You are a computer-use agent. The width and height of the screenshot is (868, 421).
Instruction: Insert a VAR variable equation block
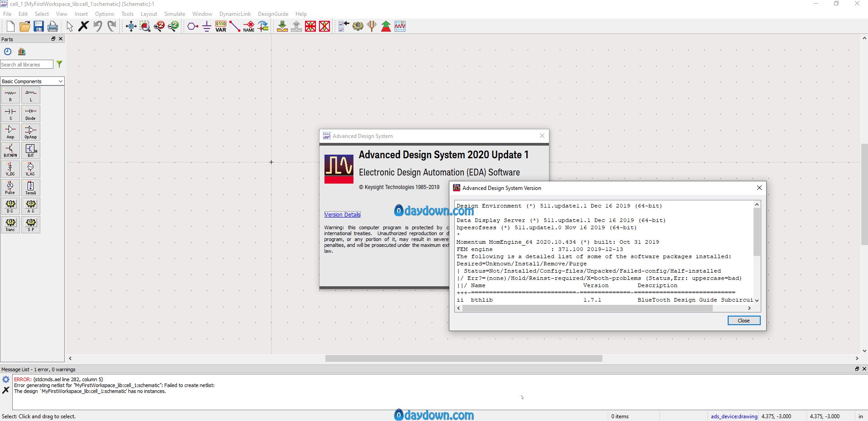(221, 26)
